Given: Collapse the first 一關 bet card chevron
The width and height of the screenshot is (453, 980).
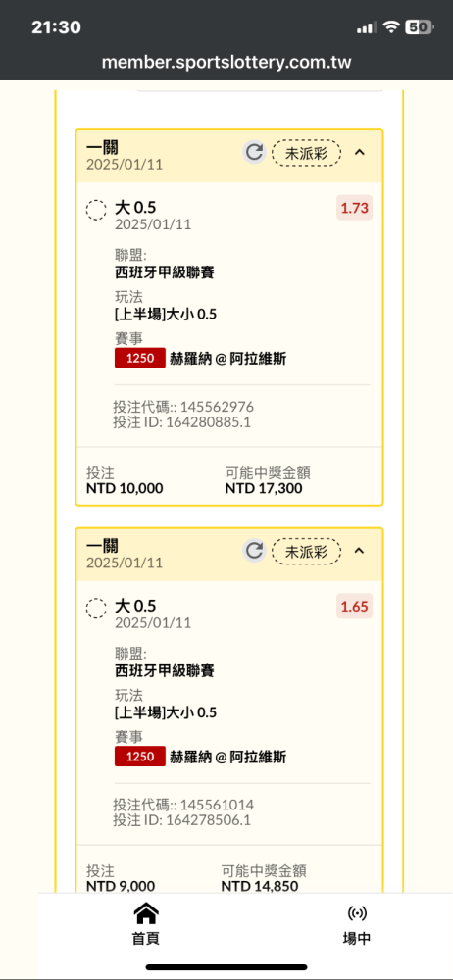Looking at the screenshot, I should (x=359, y=152).
